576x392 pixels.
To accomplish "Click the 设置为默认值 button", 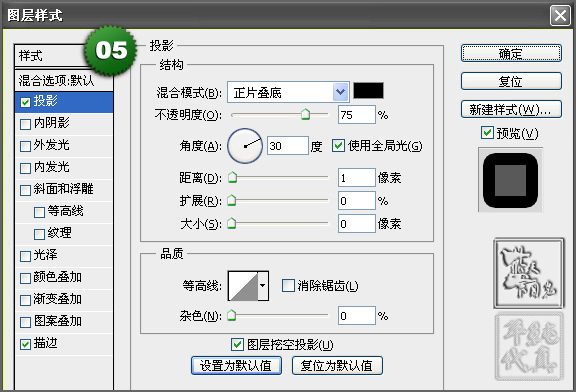I will click(236, 366).
